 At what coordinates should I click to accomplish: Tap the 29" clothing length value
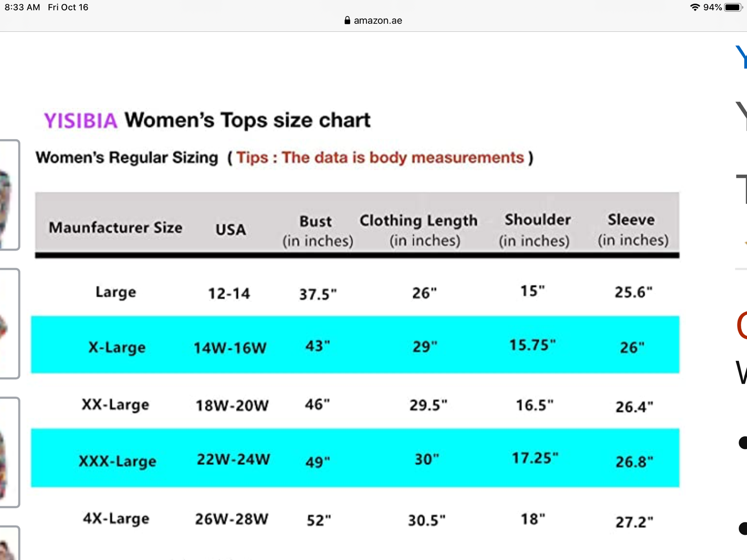point(425,347)
